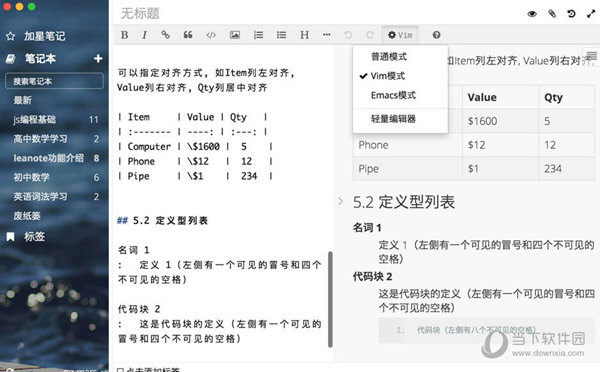Click the ## 5.2 定义型列表 heading line in editor
600x372 pixels.
163,220
